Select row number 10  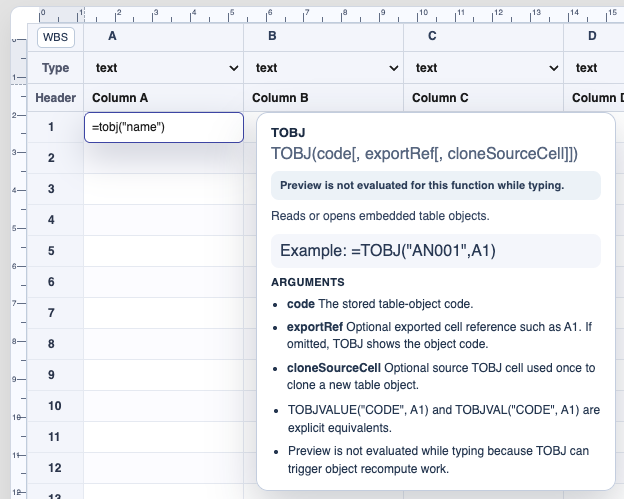(x=55, y=406)
